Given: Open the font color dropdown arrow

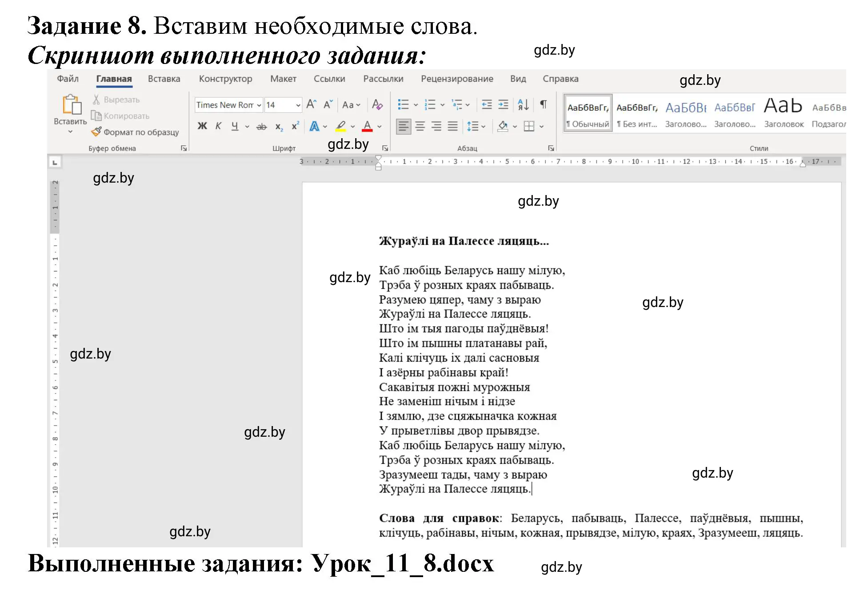Looking at the screenshot, I should (x=380, y=127).
